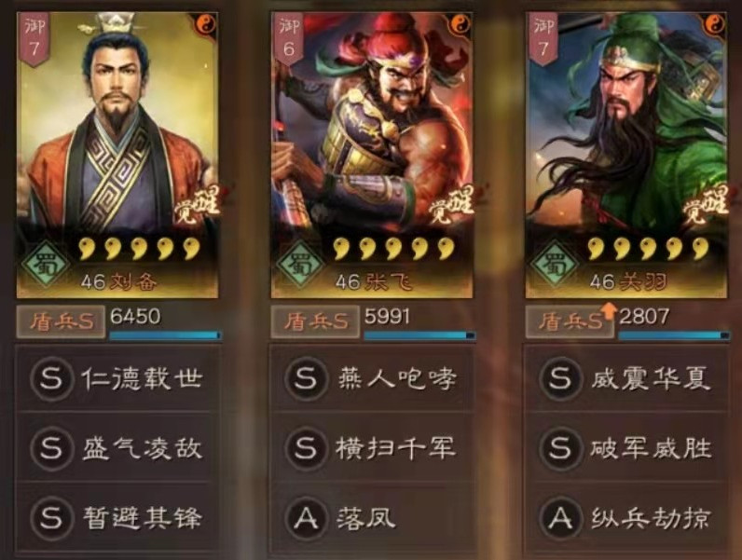Viewport: 742px width, 560px height.
Task: Open the 暂避其锋 skill slot
Action: click(x=117, y=518)
